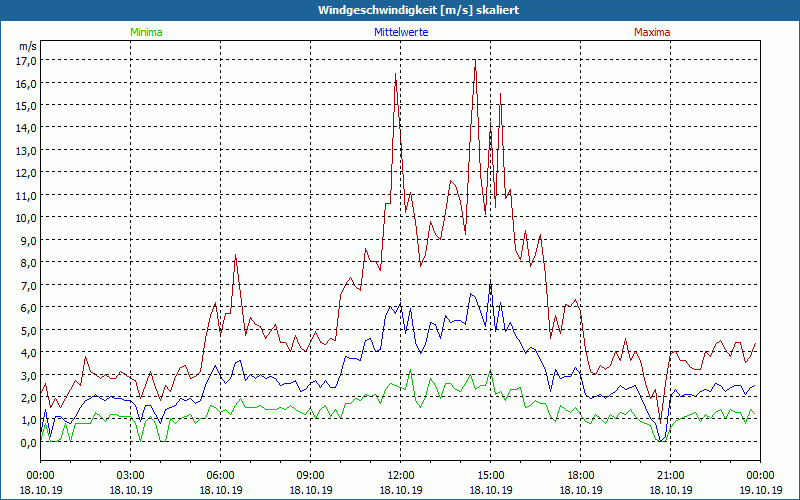800x500 pixels.
Task: Select the 12:00 time axis label
Action: tap(400, 475)
